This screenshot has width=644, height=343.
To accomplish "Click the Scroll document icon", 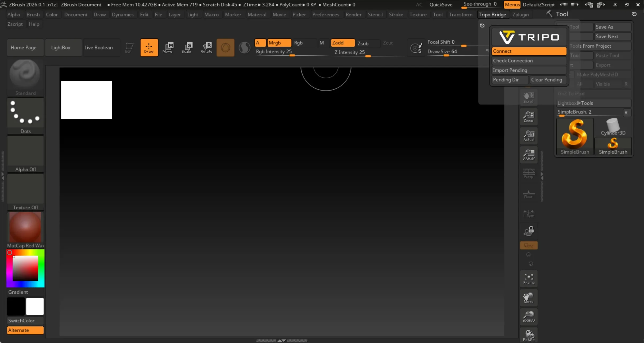I will click(529, 97).
